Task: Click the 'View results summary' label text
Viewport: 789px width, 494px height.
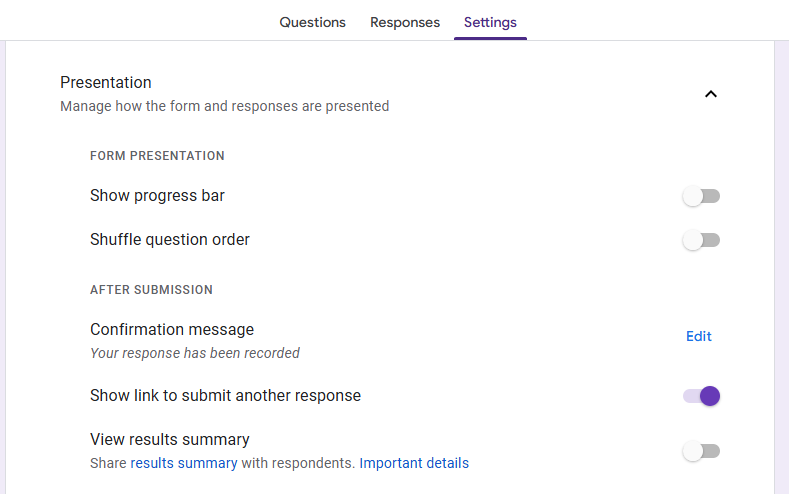Action: (170, 439)
